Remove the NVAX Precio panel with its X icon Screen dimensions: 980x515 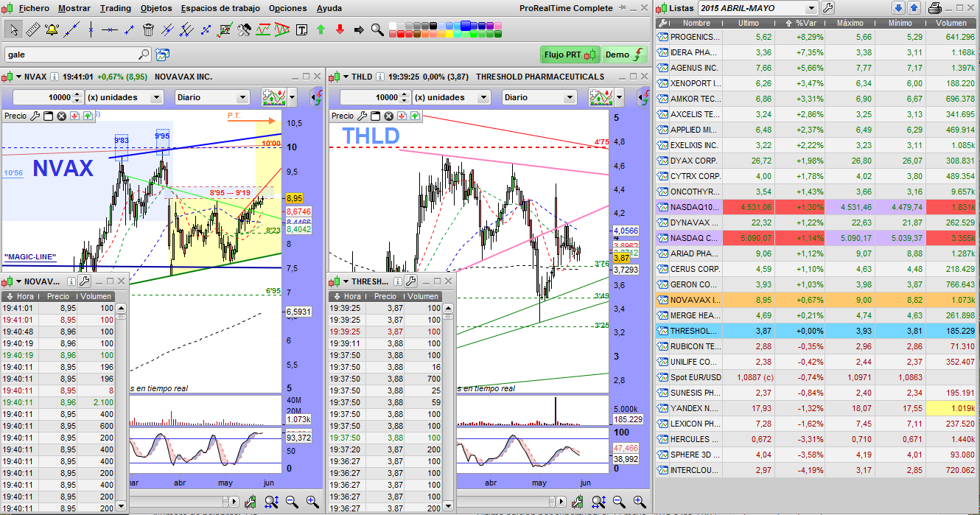coord(61,116)
